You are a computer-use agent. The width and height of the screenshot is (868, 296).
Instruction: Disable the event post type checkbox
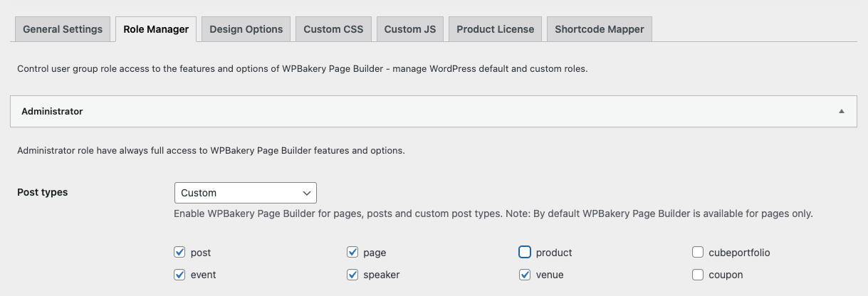tap(179, 275)
